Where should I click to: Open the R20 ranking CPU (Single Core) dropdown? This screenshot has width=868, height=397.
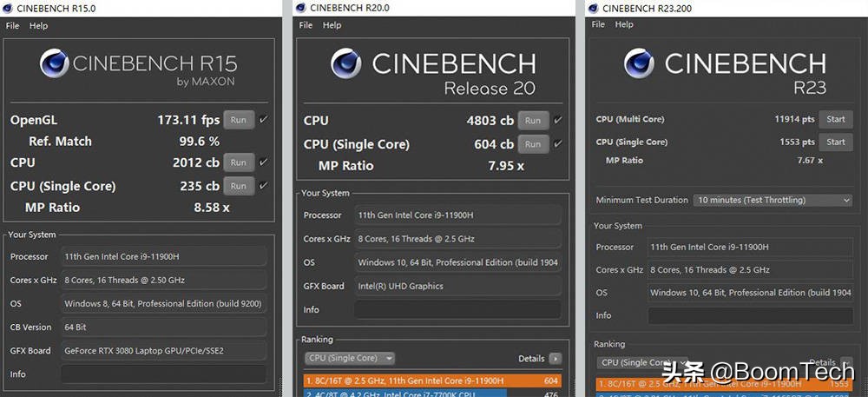pyautogui.click(x=349, y=358)
